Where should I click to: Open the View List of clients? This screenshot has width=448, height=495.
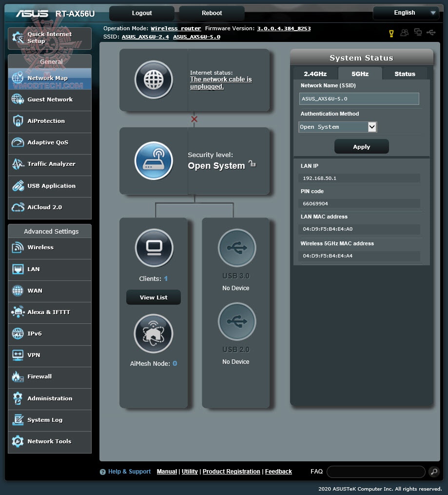coord(153,297)
